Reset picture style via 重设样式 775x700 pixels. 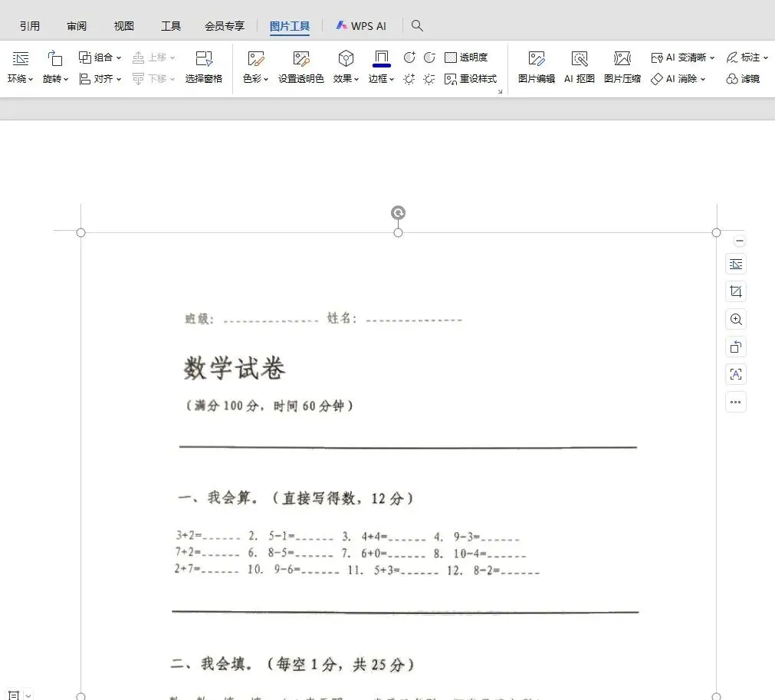pos(471,78)
